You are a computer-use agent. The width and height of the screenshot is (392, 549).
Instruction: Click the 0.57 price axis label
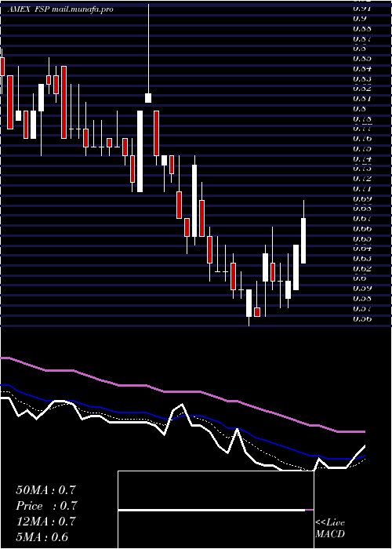click(362, 309)
